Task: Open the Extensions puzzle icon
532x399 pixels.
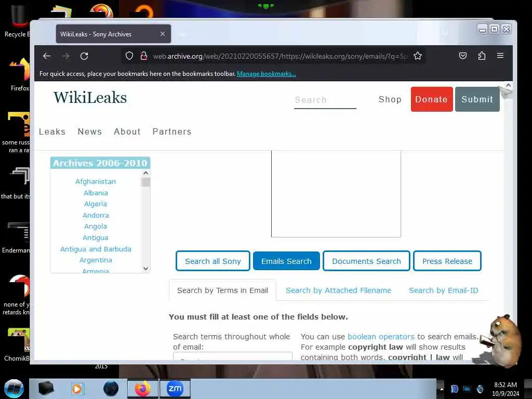Action: 482,56
